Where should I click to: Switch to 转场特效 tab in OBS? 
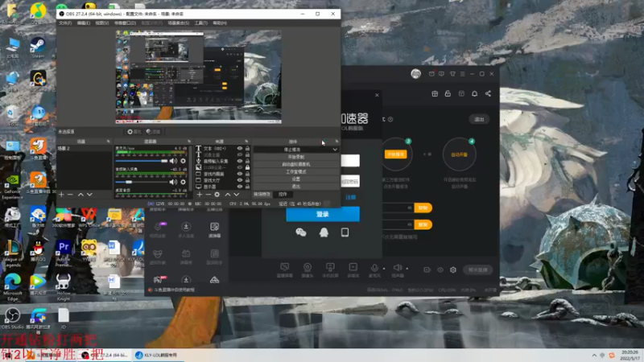(x=262, y=194)
